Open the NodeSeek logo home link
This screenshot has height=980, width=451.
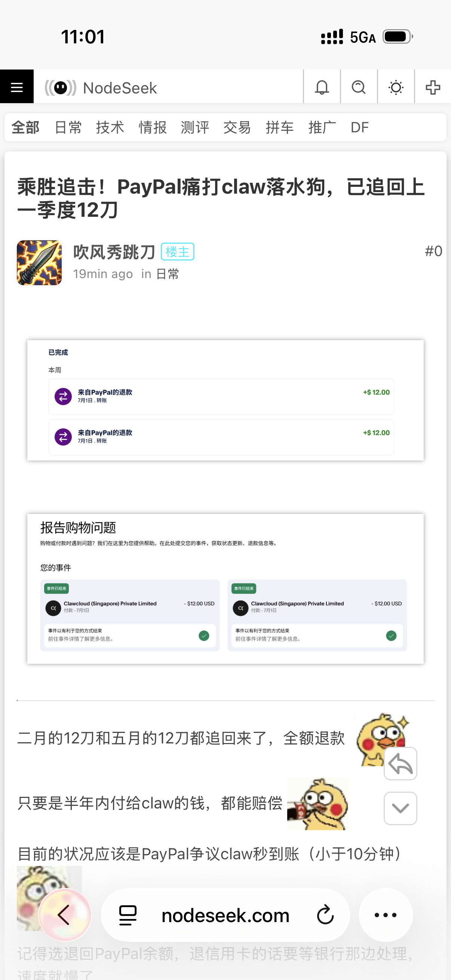(101, 87)
